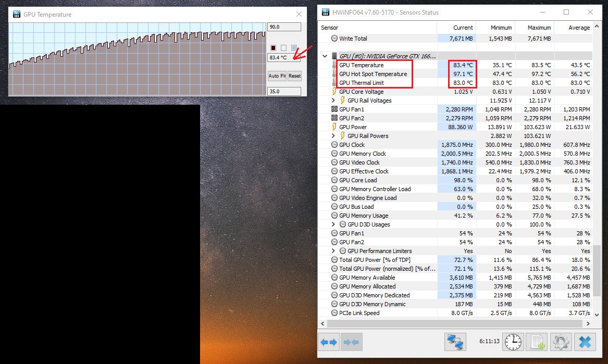The height and width of the screenshot is (364, 608).
Task: Click thermometer icon beside GPU Temperature
Action: (x=334, y=65)
